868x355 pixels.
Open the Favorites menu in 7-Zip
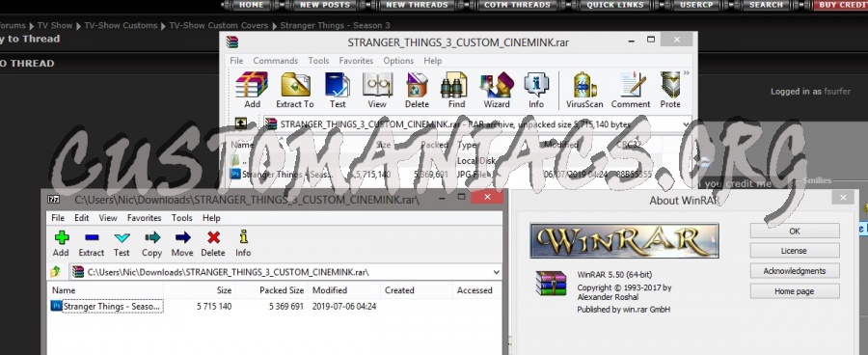point(144,218)
